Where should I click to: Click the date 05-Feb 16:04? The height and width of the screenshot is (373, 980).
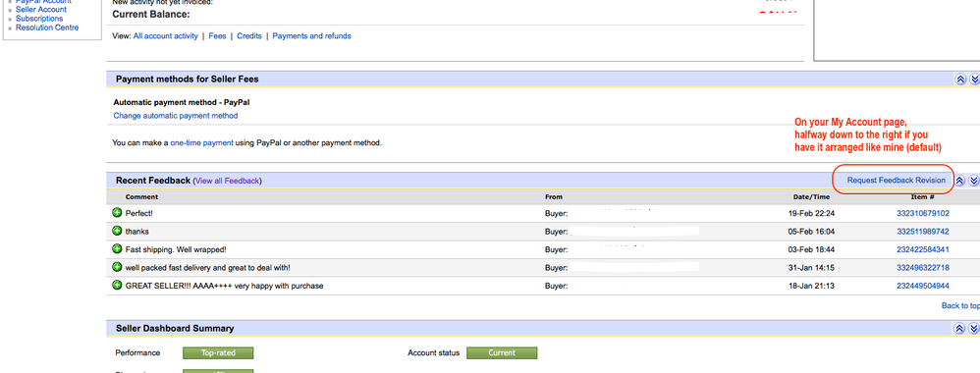[x=812, y=232]
